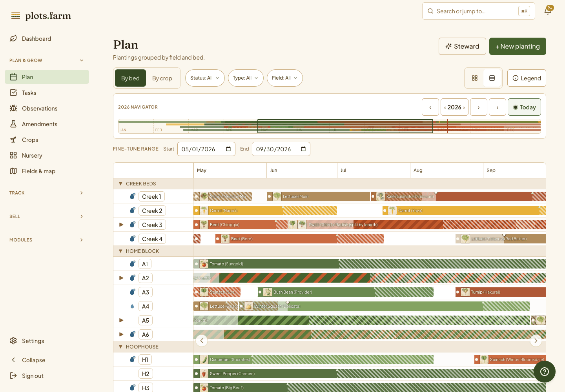The height and width of the screenshot is (392, 565).
Task: Select the By crop grouping
Action: click(x=162, y=78)
